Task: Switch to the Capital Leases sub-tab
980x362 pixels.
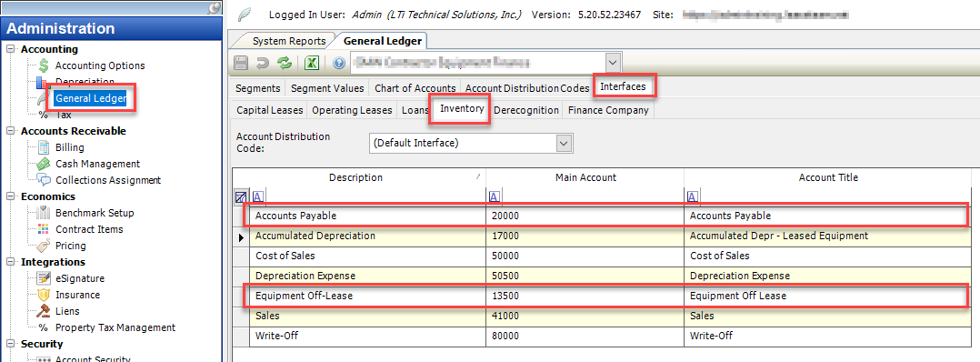Action: 269,110
